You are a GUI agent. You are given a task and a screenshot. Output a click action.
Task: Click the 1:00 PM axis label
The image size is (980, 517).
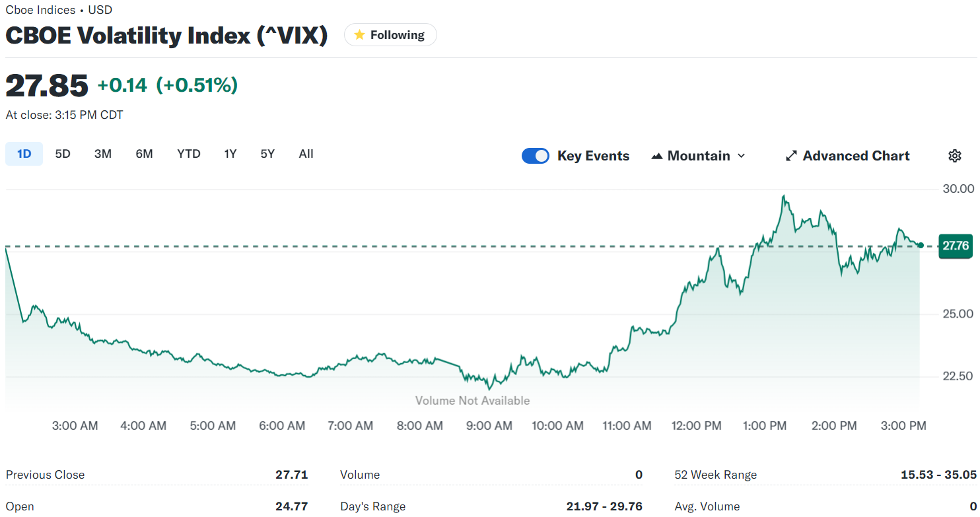(765, 426)
